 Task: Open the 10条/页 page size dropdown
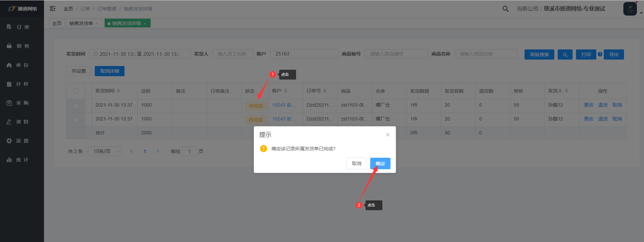pos(105,151)
